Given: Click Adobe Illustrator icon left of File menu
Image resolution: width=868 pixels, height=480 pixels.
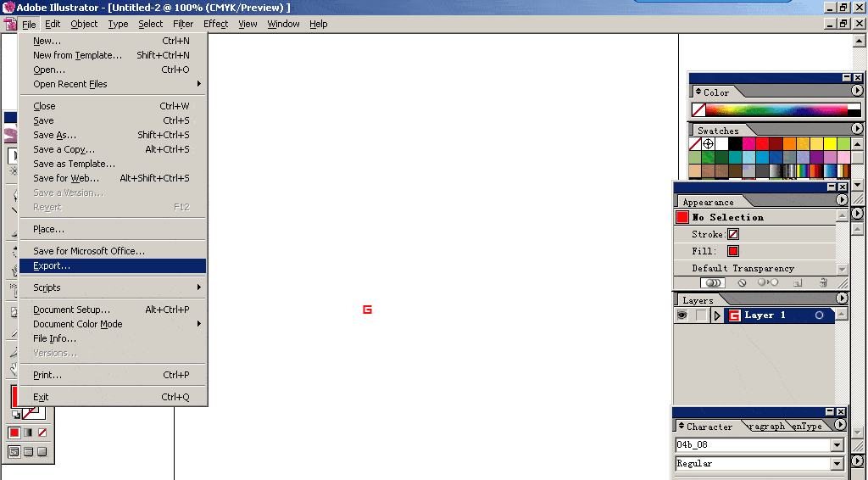Looking at the screenshot, I should 10,24.
